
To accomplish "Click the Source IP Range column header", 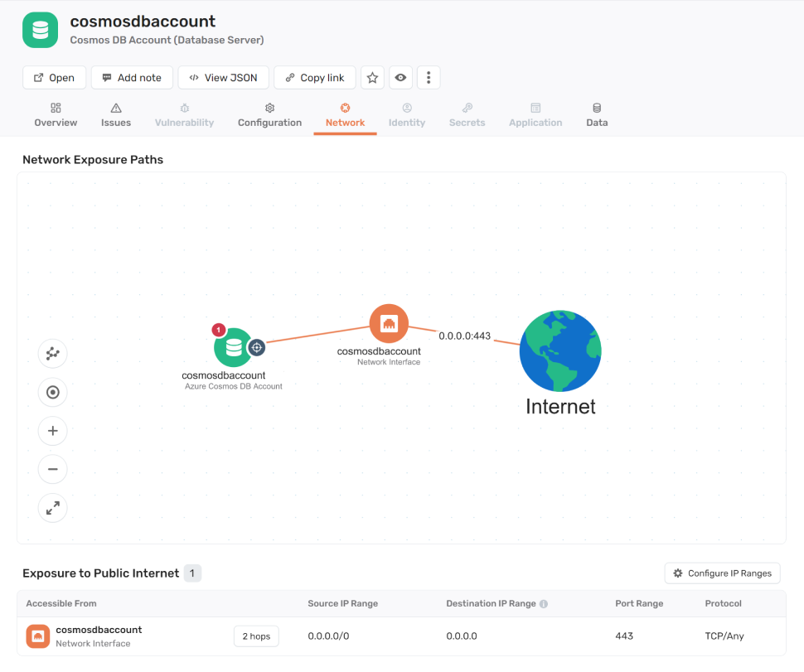I will [x=342, y=603].
